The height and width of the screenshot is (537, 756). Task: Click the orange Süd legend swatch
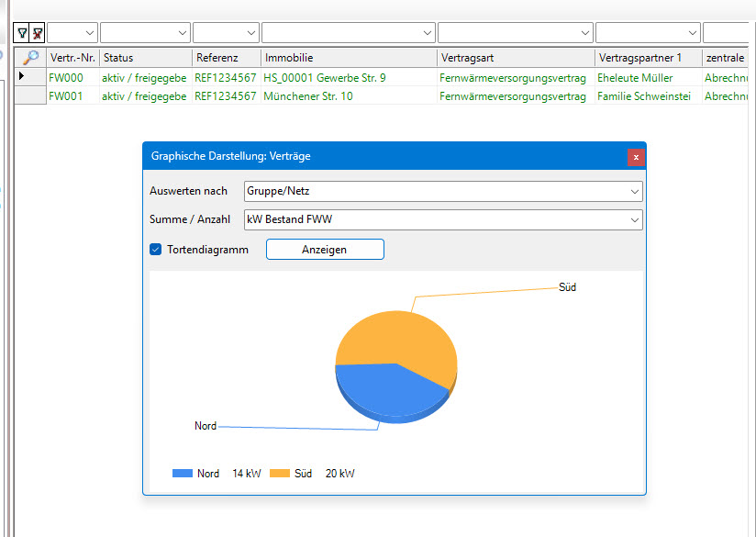(280, 474)
